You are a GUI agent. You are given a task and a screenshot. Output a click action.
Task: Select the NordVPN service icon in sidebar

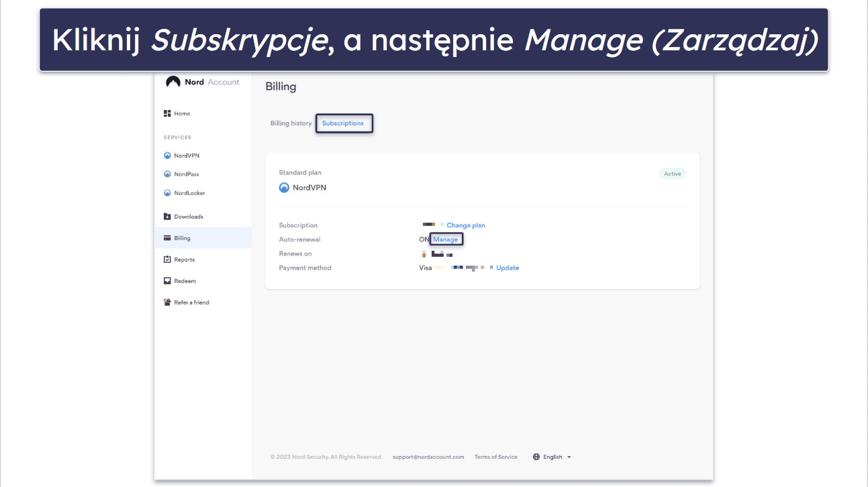[x=167, y=156]
